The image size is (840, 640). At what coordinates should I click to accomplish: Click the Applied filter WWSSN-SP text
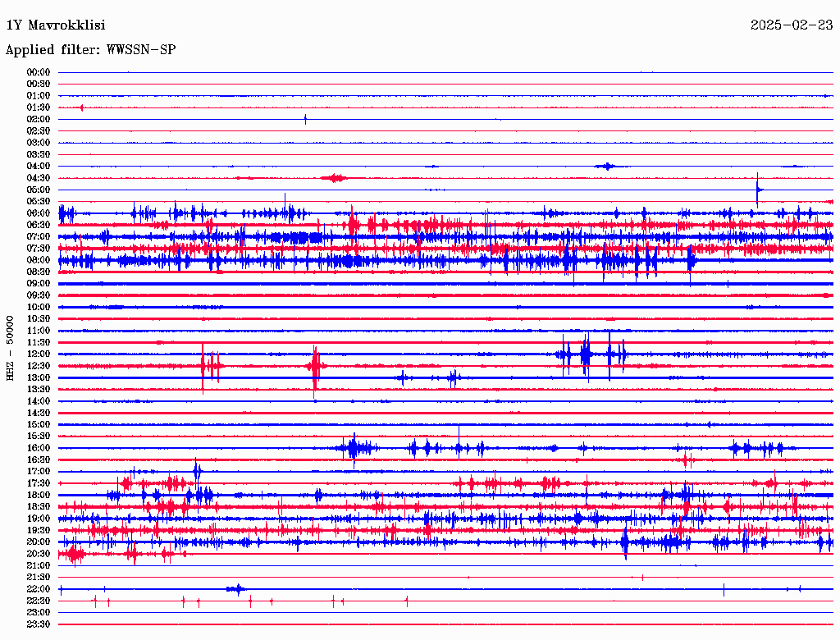[x=90, y=50]
